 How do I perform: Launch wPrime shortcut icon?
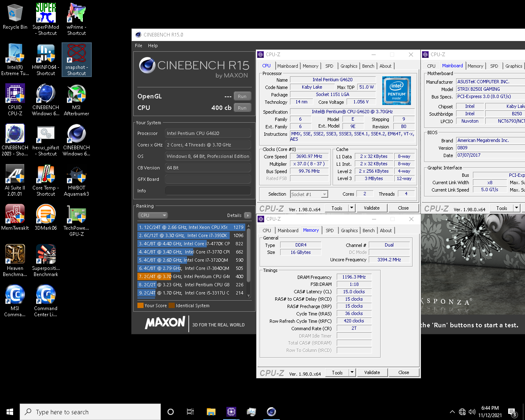tap(76, 20)
